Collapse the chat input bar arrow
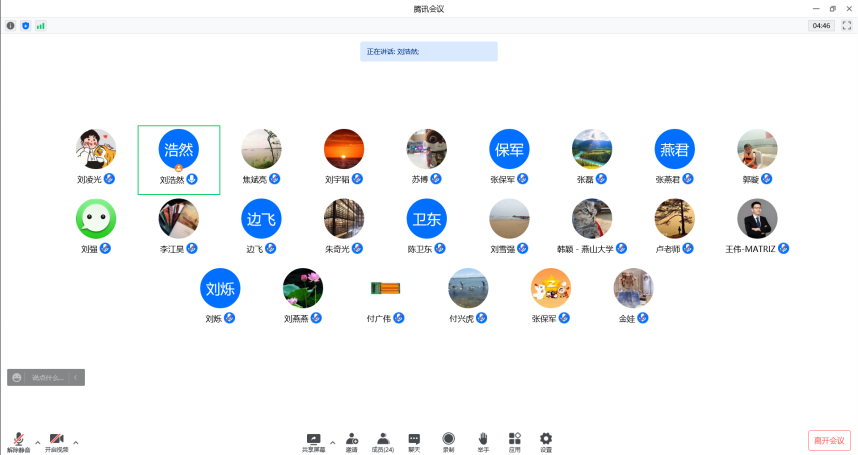Screen dimensions: 858x455 point(76,377)
